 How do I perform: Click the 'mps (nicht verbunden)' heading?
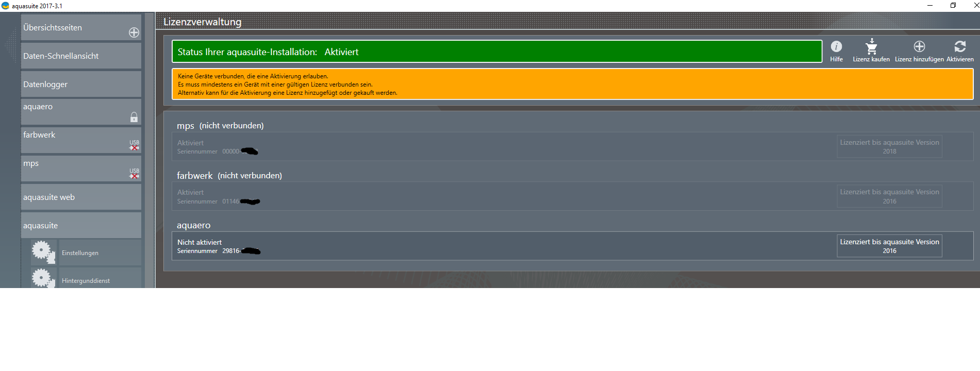[x=220, y=126]
